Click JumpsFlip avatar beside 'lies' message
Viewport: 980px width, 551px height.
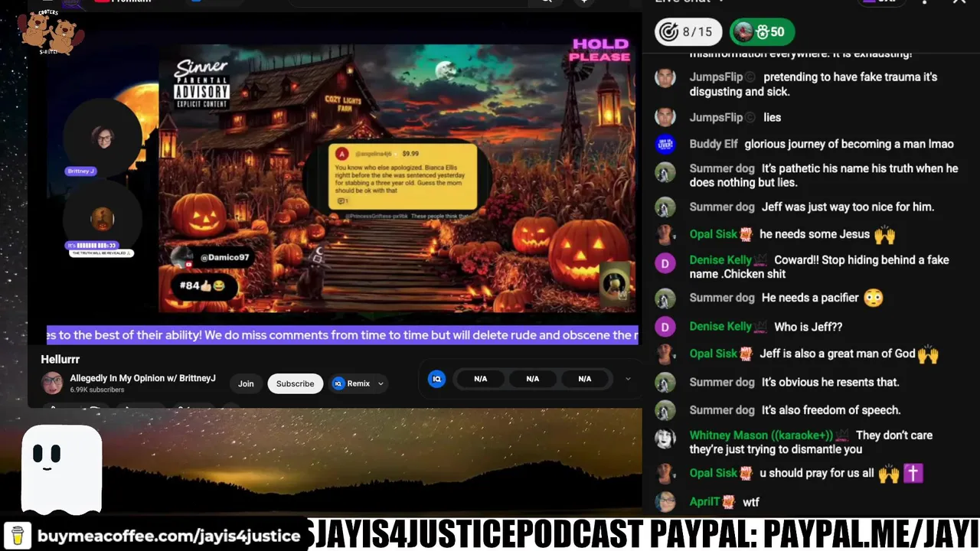point(665,117)
